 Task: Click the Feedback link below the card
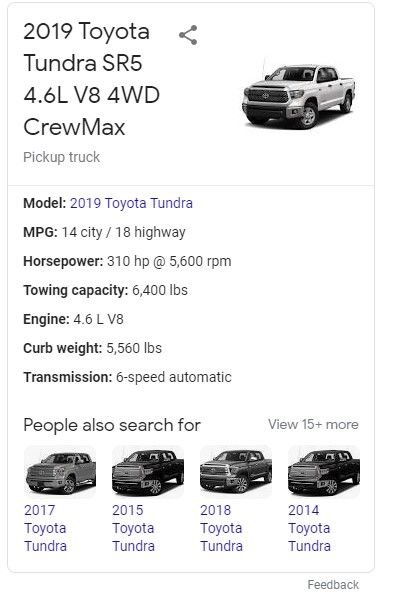tap(333, 584)
